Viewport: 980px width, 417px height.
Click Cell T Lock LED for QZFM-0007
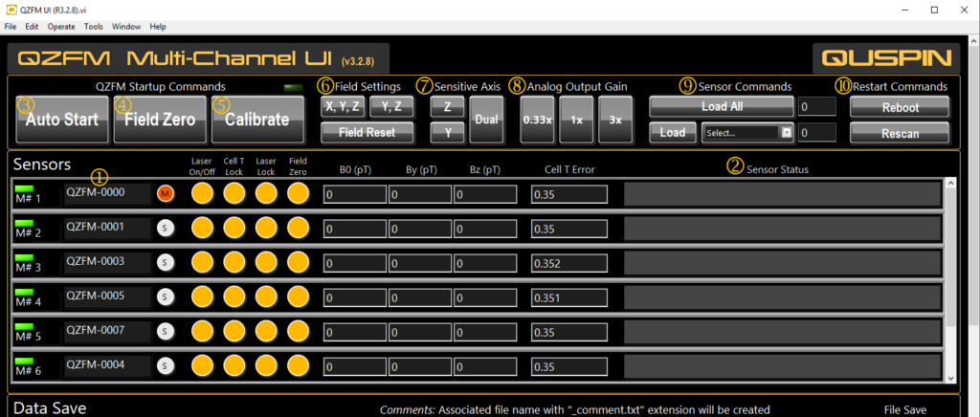234,331
